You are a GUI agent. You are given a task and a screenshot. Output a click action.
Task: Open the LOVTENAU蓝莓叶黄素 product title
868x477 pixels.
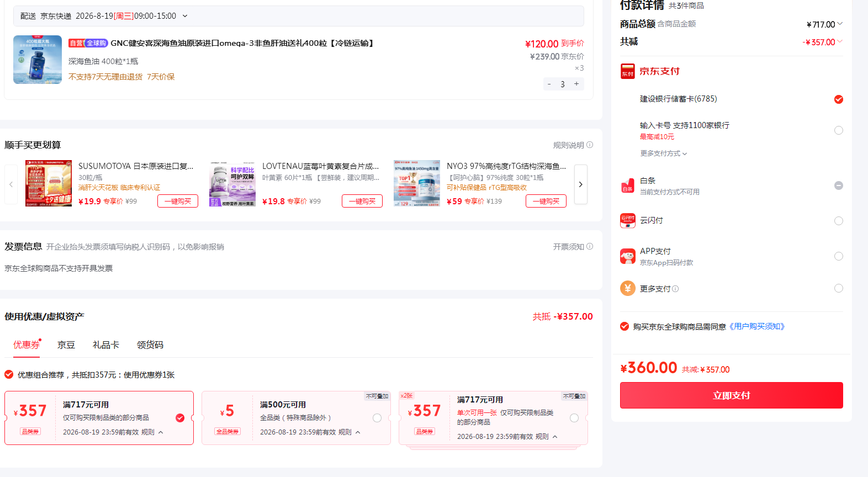pyautogui.click(x=321, y=166)
